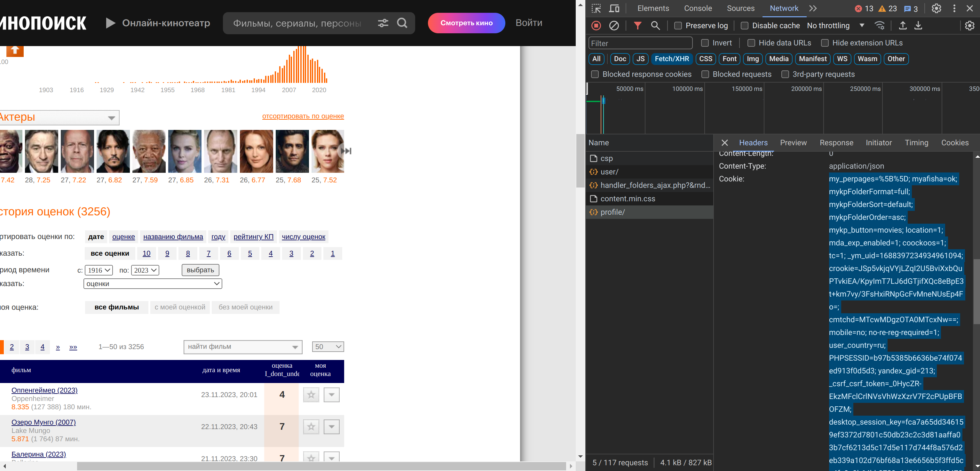
Task: Enable Preserve log checkbox
Action: [x=677, y=26]
